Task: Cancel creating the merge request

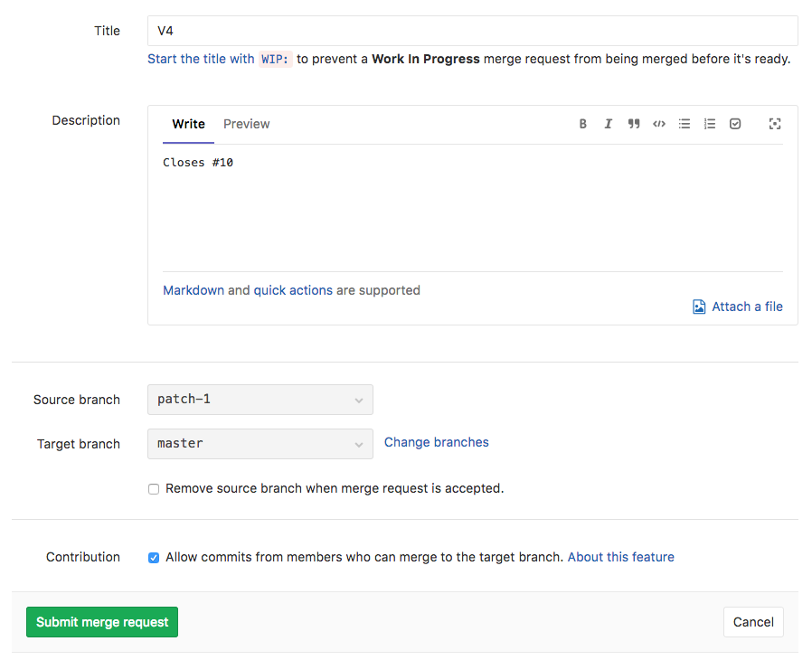Action: pos(753,622)
